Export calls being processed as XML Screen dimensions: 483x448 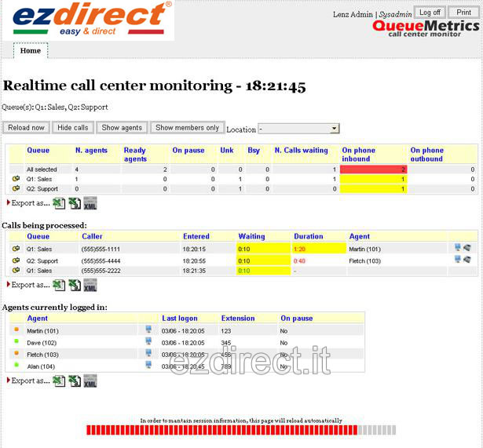pyautogui.click(x=90, y=285)
